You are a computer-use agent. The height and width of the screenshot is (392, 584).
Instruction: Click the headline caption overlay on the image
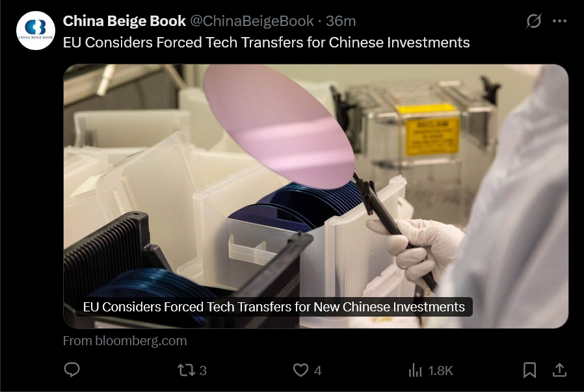(274, 307)
